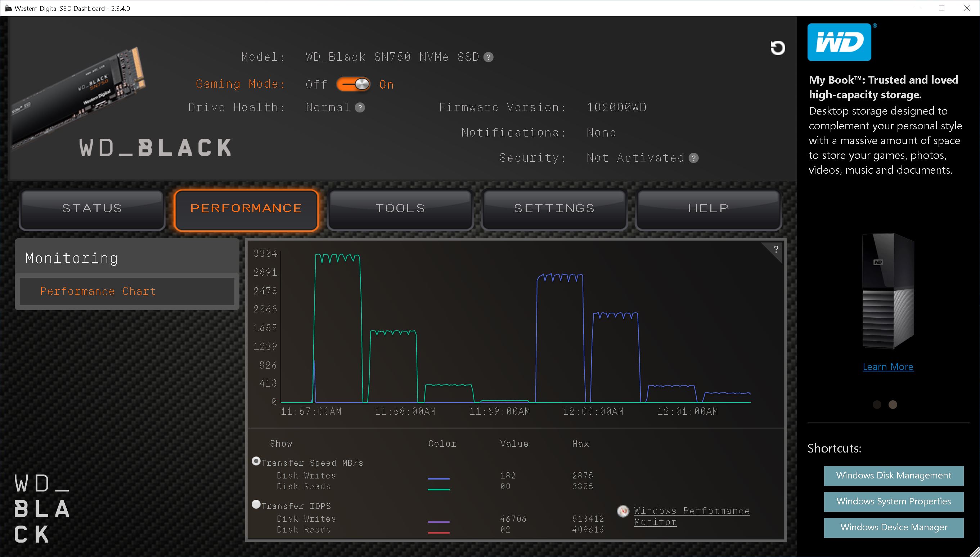The image size is (980, 557).
Task: Click Drive Health help question mark
Action: 360,108
